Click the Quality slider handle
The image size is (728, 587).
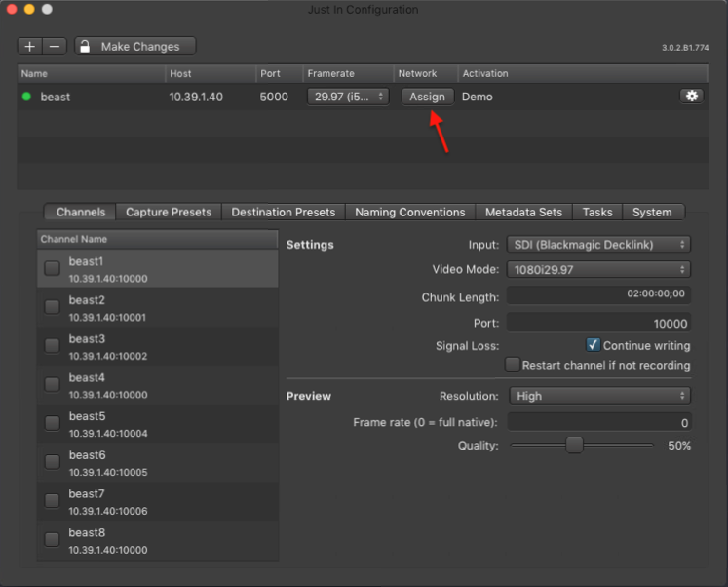tap(574, 445)
